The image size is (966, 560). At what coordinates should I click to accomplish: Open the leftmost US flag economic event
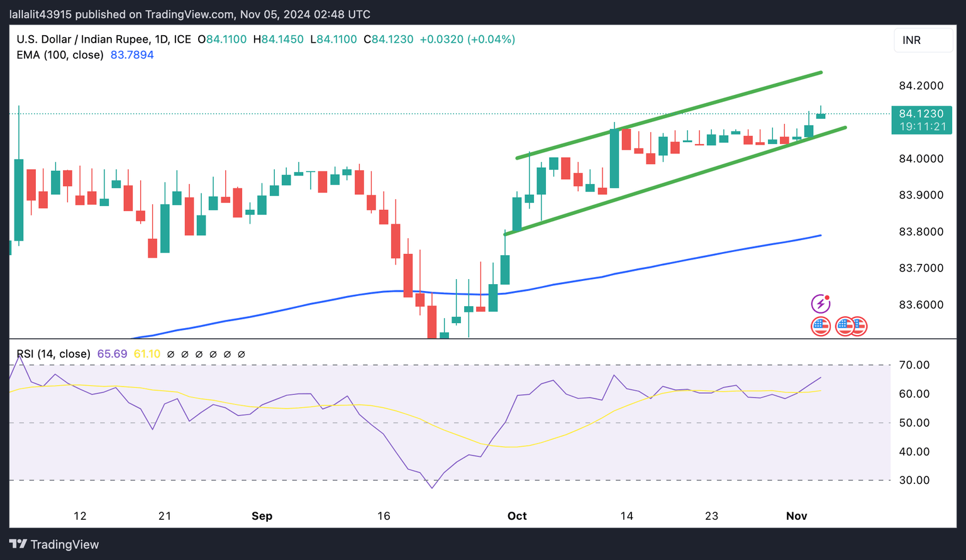[x=820, y=326]
